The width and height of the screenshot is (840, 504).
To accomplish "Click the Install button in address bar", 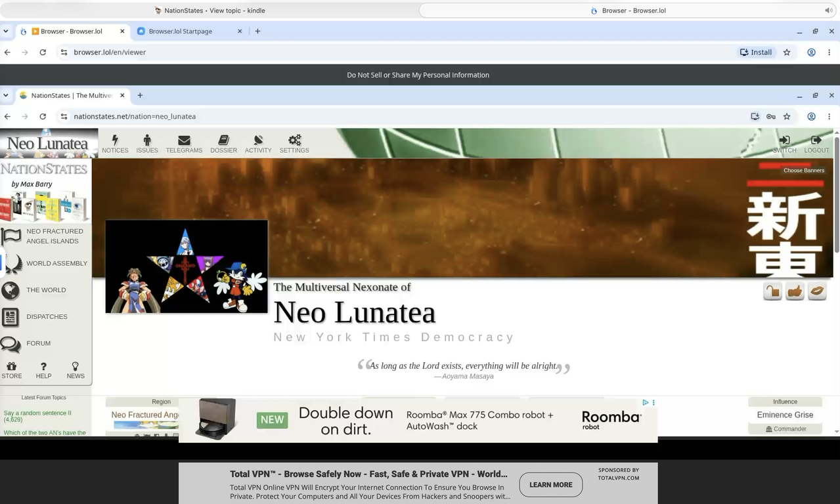I will 756,52.
